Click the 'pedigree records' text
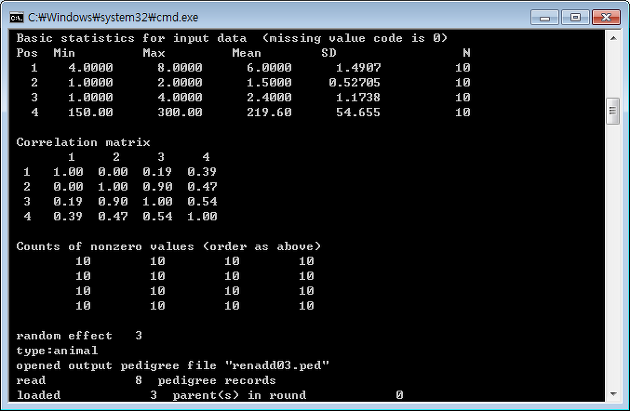The width and height of the screenshot is (630, 411). tap(217, 380)
